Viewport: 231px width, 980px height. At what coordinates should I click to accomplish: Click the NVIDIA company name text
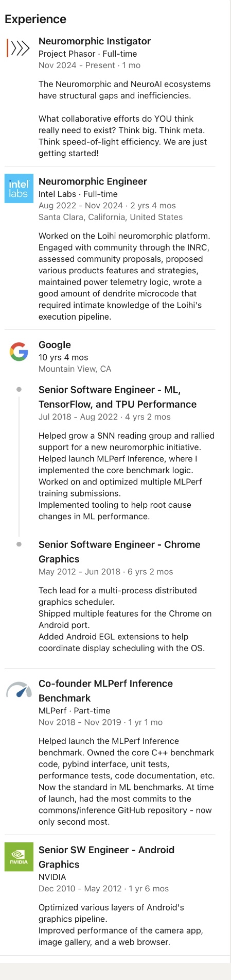pyautogui.click(x=52, y=877)
